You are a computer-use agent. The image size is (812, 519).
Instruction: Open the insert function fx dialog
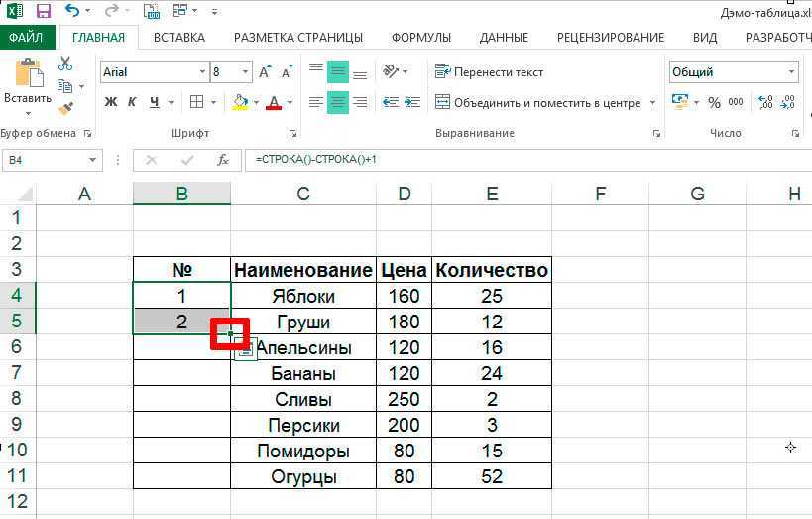(223, 160)
